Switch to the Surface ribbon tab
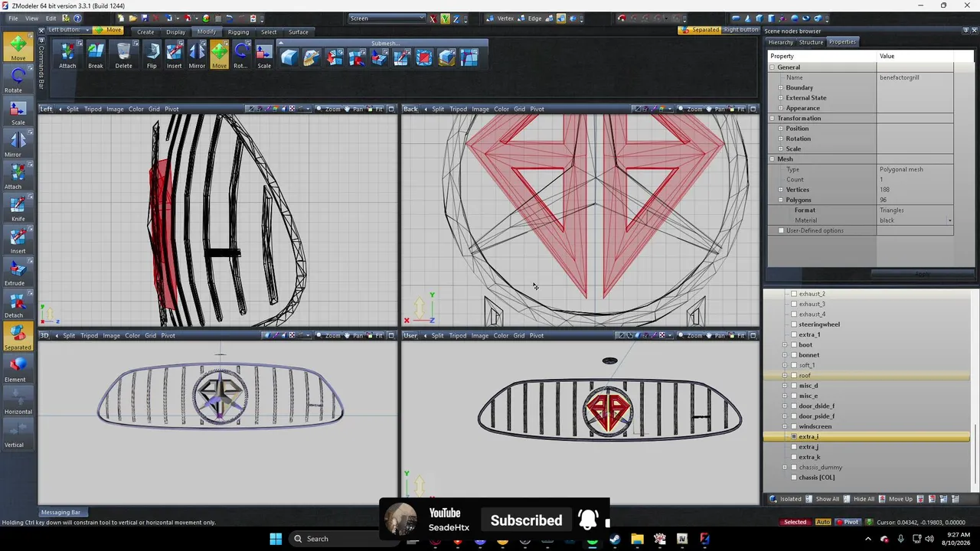980x551 pixels. [299, 32]
